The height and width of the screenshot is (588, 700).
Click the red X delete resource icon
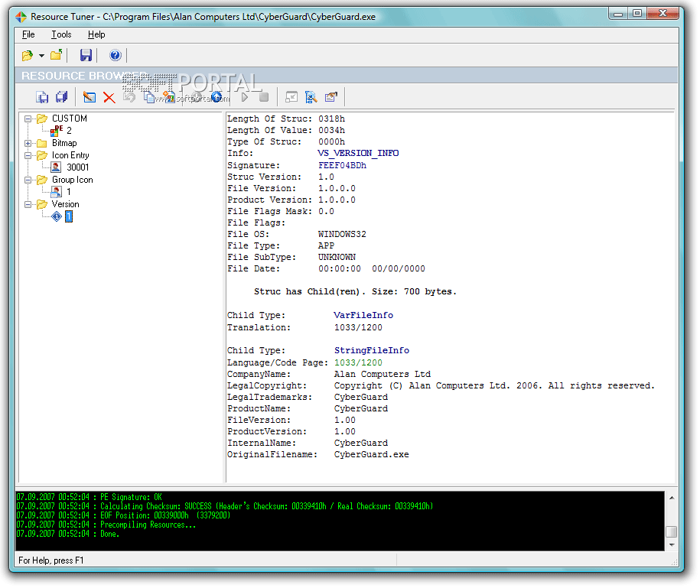pos(109,97)
